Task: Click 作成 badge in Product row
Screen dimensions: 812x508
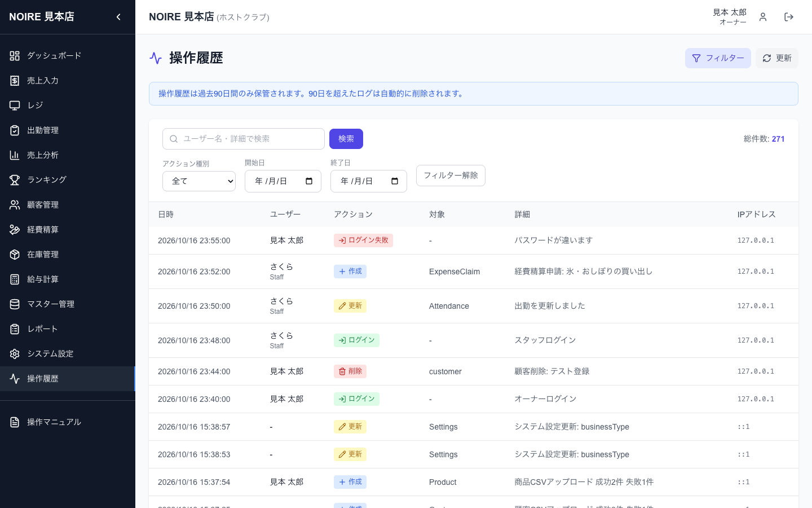Action: pyautogui.click(x=350, y=482)
